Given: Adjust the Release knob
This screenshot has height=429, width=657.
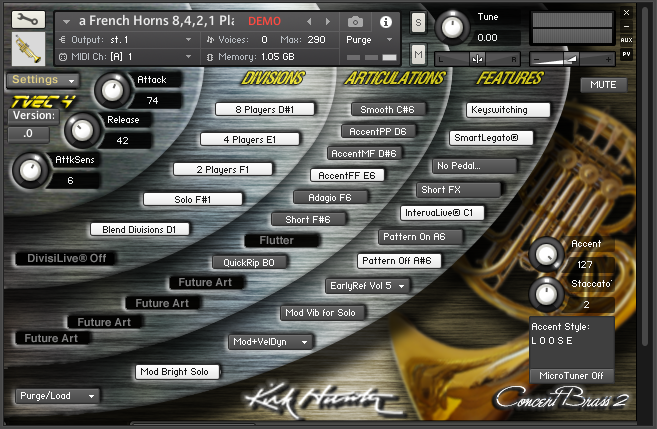Looking at the screenshot, I should click(82, 130).
